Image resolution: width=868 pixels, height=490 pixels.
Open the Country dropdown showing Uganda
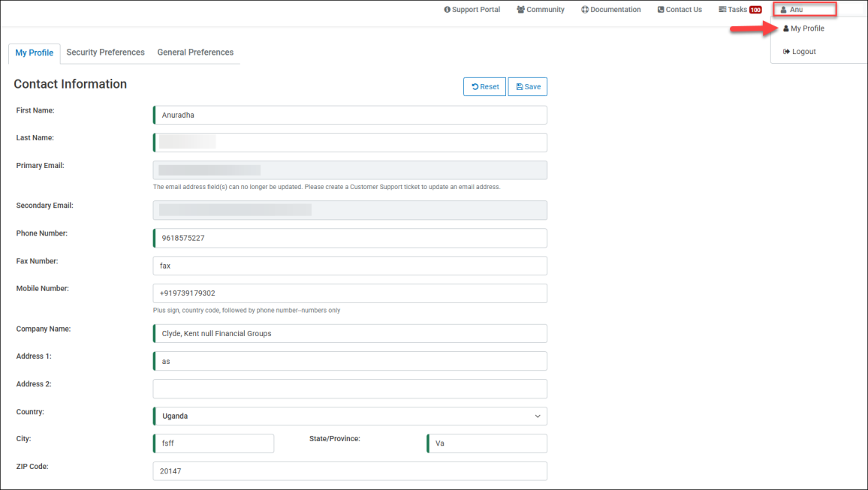pos(349,416)
